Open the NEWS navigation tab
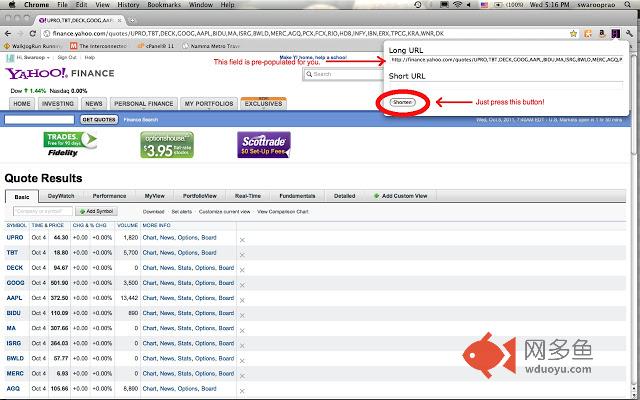 coord(94,104)
